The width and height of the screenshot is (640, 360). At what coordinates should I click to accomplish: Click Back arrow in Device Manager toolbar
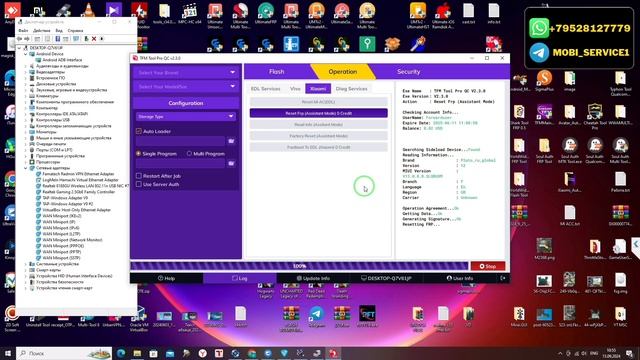tap(19, 39)
